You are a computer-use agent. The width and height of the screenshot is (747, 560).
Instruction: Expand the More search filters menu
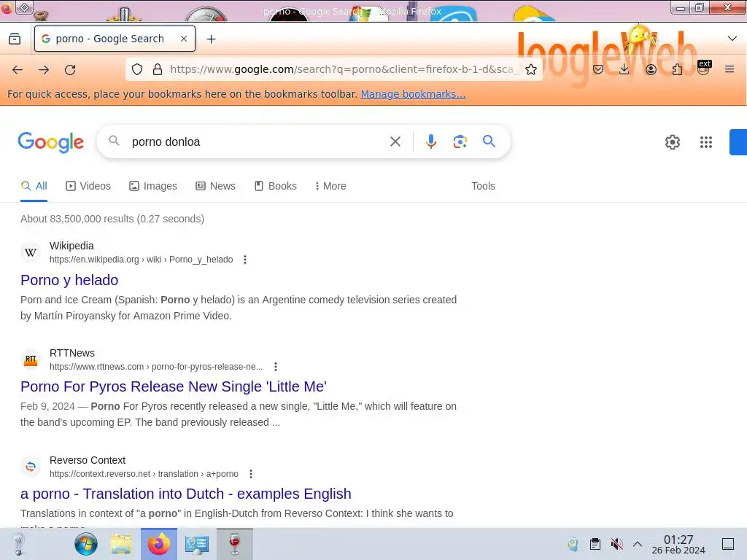(330, 186)
